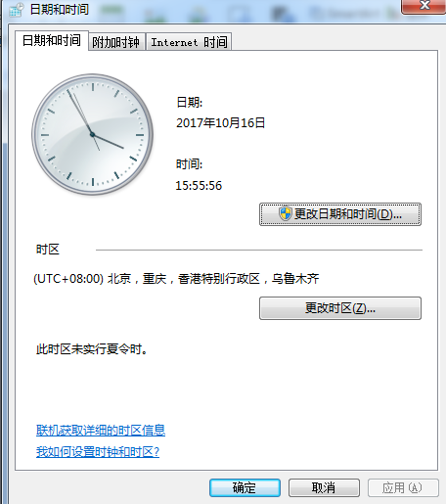Click the UTC+08:00 time zone description text
This screenshot has height=504, width=446.
[x=176, y=279]
